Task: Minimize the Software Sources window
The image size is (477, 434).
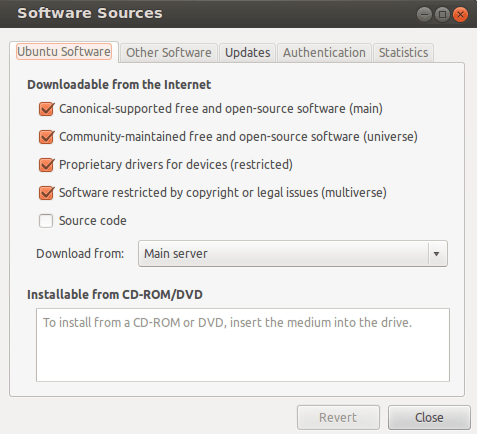Action: (x=424, y=15)
